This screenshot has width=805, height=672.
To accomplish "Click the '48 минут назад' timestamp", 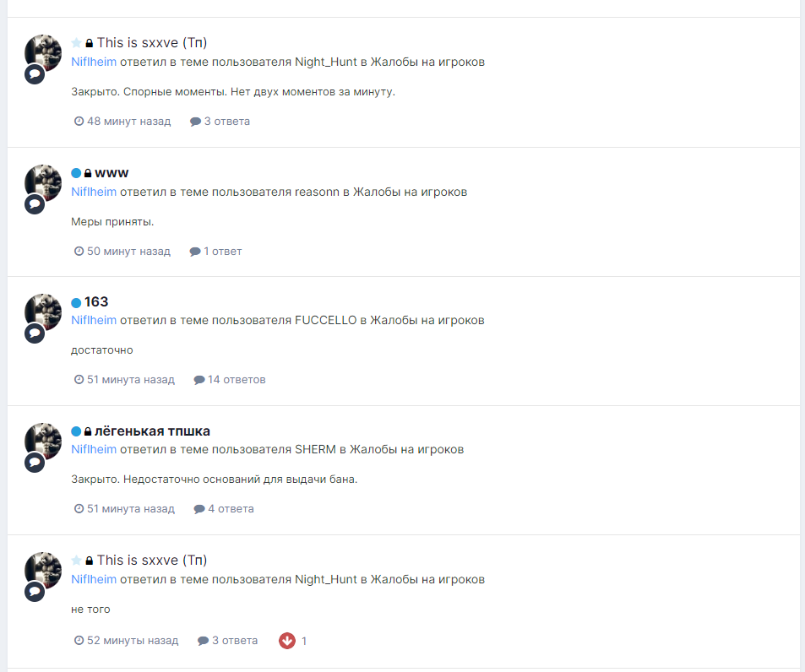I will point(128,121).
